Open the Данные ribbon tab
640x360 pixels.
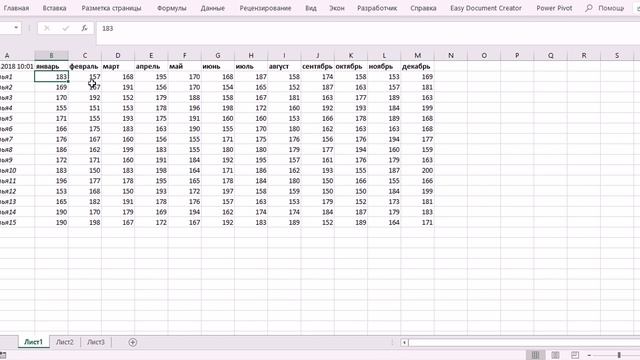click(213, 8)
